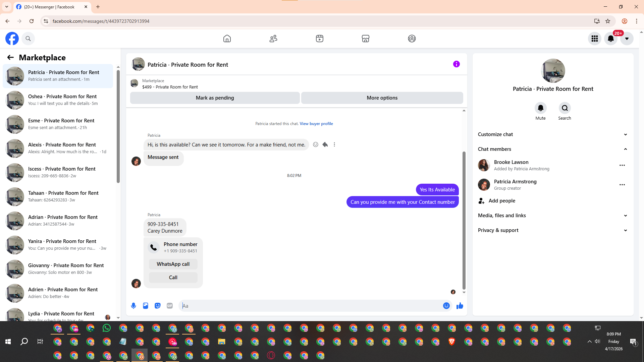Open the GIF picker icon
Screen dimensions: 644x362
coord(170,306)
